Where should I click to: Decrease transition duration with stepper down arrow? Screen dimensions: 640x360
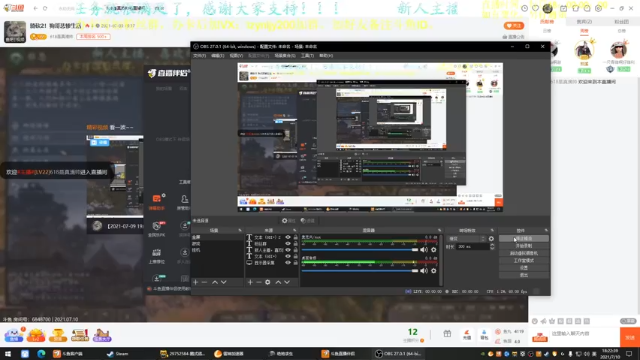coord(492,248)
